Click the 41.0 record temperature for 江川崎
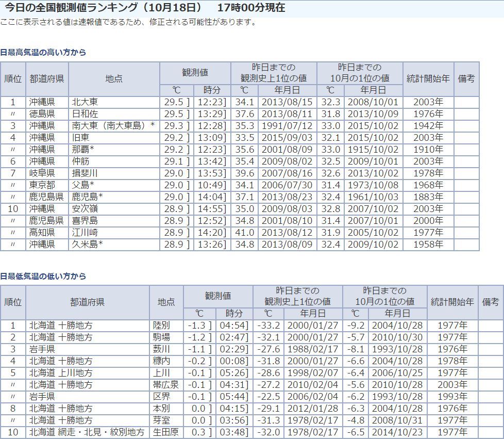 (244, 233)
